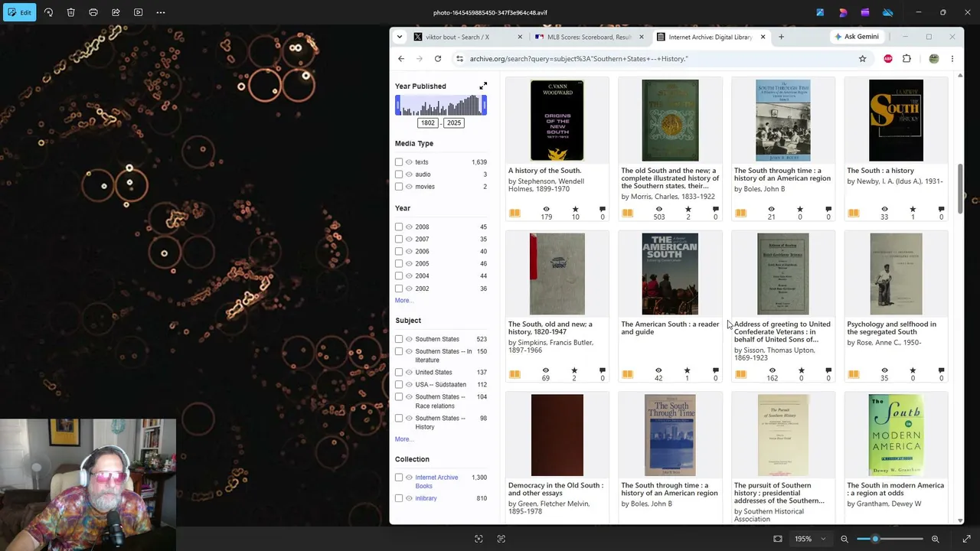980x551 pixels.
Task: Close the viktor bout X tab
Action: click(x=520, y=37)
